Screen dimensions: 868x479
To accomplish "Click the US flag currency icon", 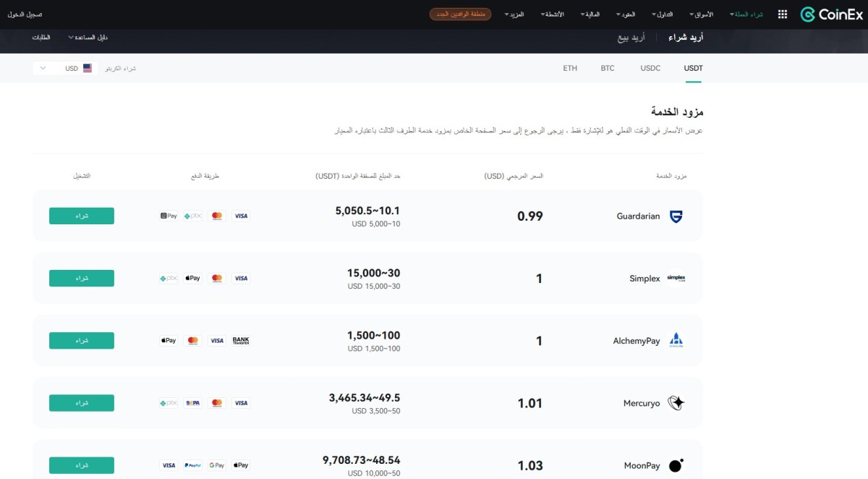I will click(x=88, y=68).
